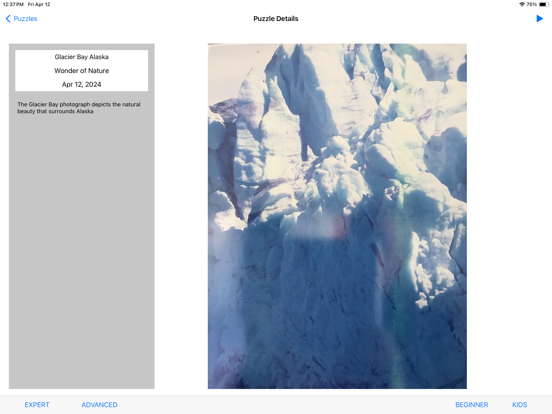Select EXPERT difficulty level
Viewport: 552px width, 414px height.
[x=37, y=405]
